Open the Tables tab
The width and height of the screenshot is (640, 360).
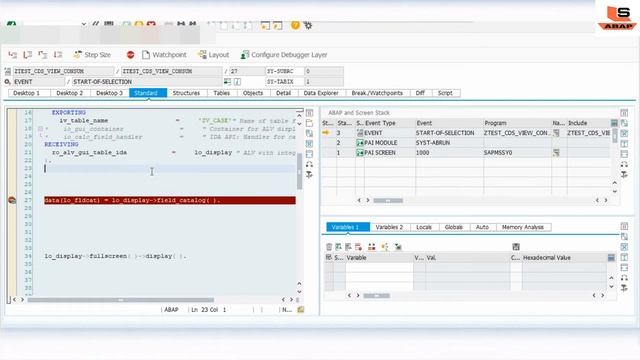(222, 93)
